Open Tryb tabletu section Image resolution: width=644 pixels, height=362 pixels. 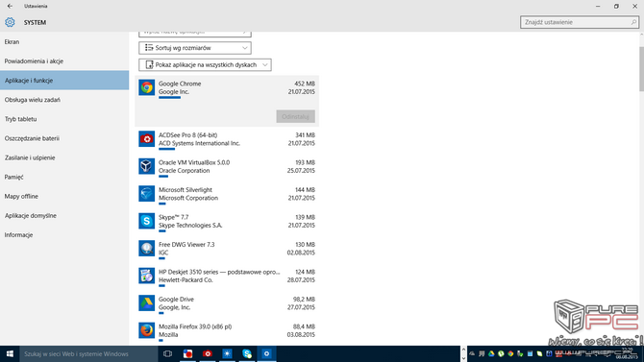[x=64, y=119]
